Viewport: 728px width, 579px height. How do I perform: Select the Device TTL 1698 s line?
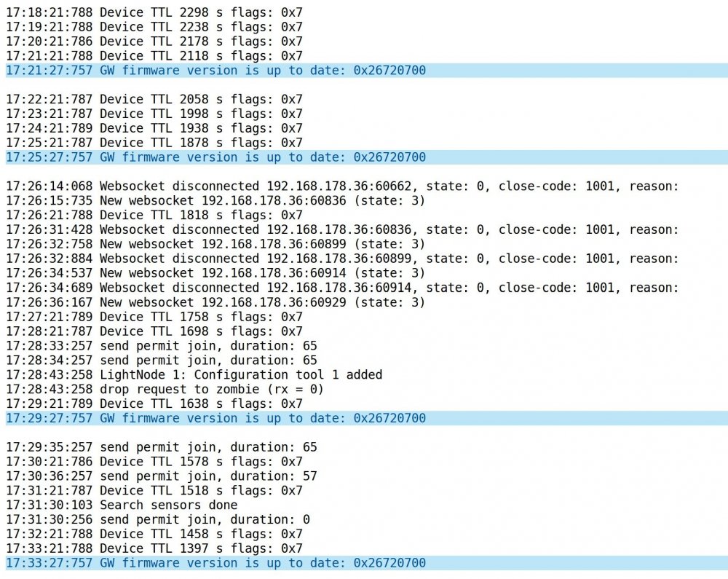(154, 331)
